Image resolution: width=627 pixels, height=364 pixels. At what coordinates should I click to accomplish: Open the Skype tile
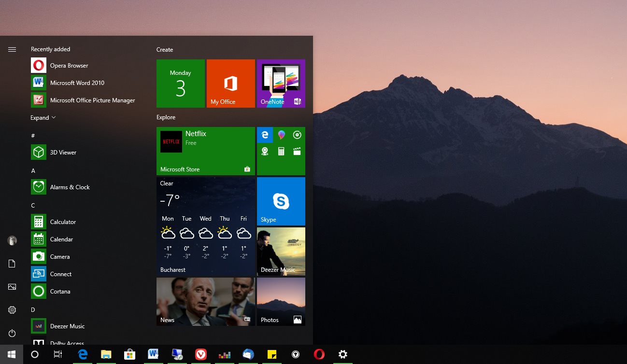coord(281,201)
